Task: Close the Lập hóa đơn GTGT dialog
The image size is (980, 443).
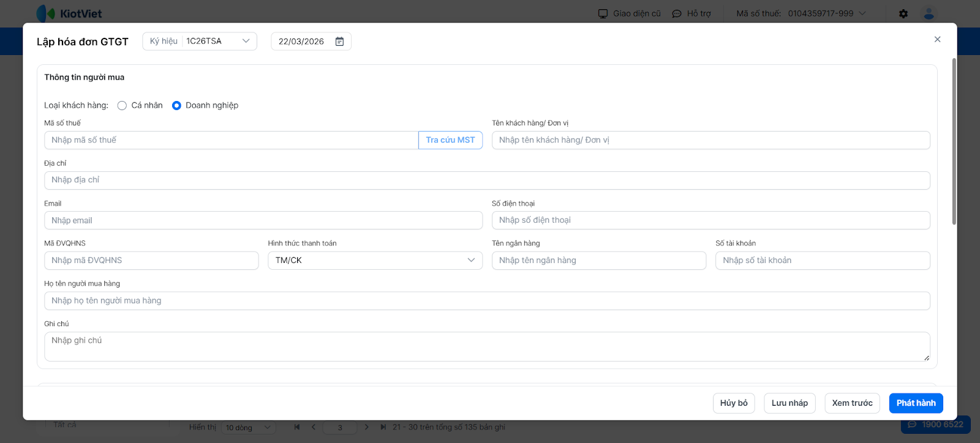Action: 937,39
